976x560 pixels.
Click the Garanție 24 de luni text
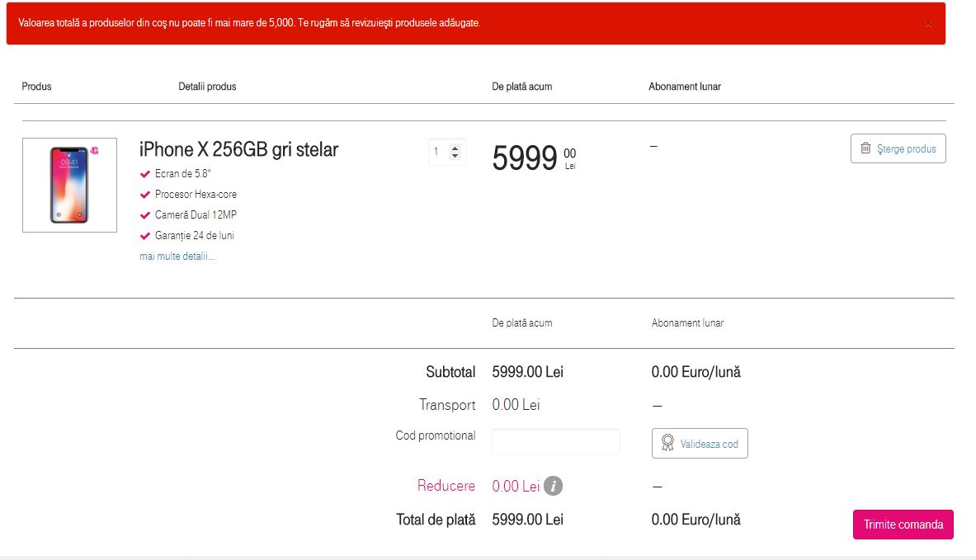[194, 235]
